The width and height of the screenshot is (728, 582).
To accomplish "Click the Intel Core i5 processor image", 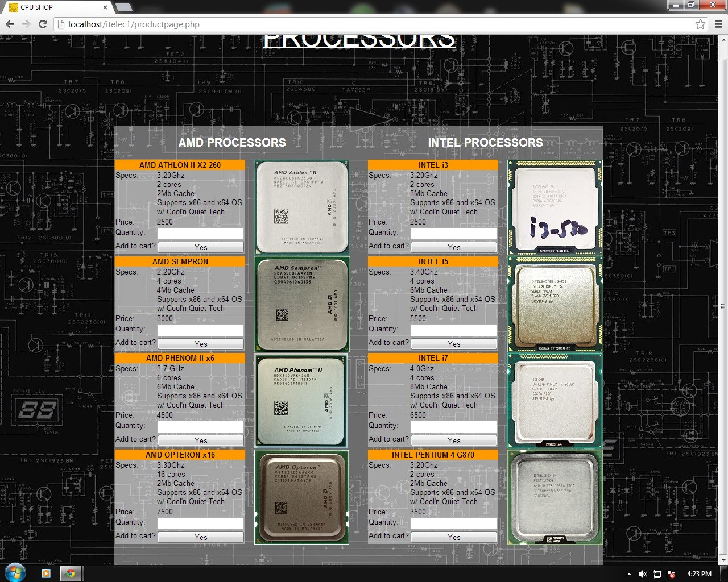I will coord(555,304).
